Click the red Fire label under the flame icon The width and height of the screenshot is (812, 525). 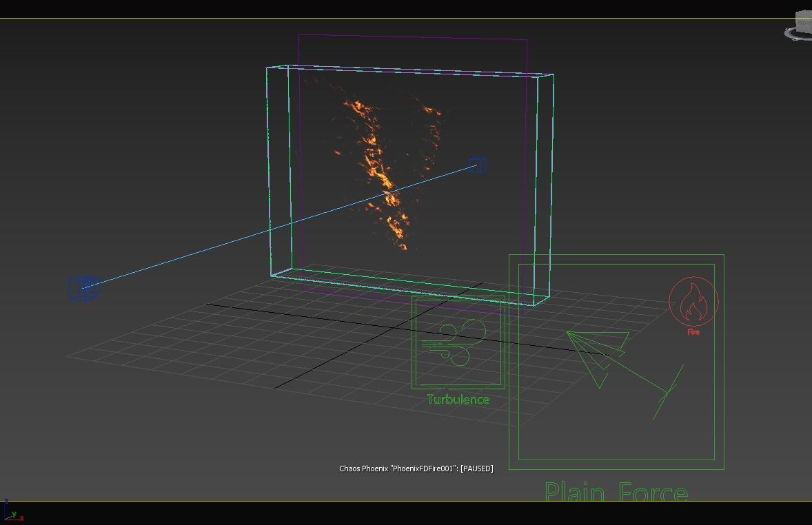pyautogui.click(x=693, y=332)
